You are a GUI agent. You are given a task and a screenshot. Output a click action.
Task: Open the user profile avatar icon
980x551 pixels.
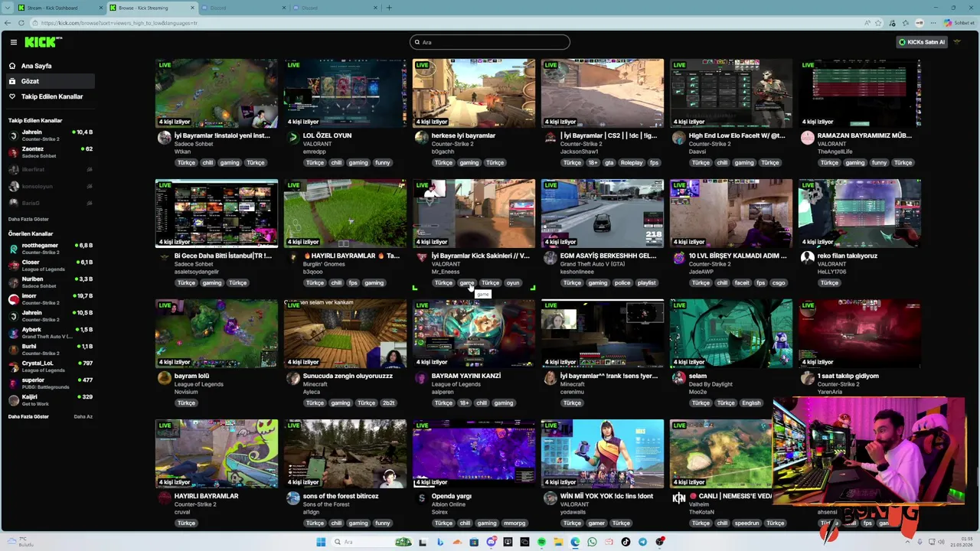[957, 42]
